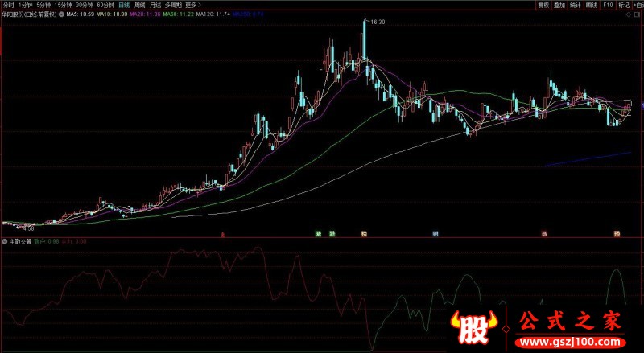The width and height of the screenshot is (644, 353).
Task: Click the 自选 watchlist button
Action: (638, 5)
